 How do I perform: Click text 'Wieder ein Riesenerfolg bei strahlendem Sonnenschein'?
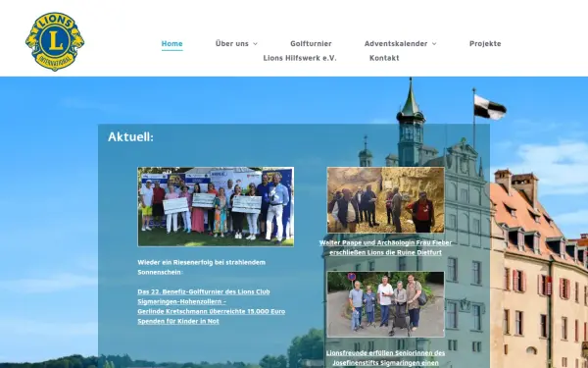[x=201, y=267]
